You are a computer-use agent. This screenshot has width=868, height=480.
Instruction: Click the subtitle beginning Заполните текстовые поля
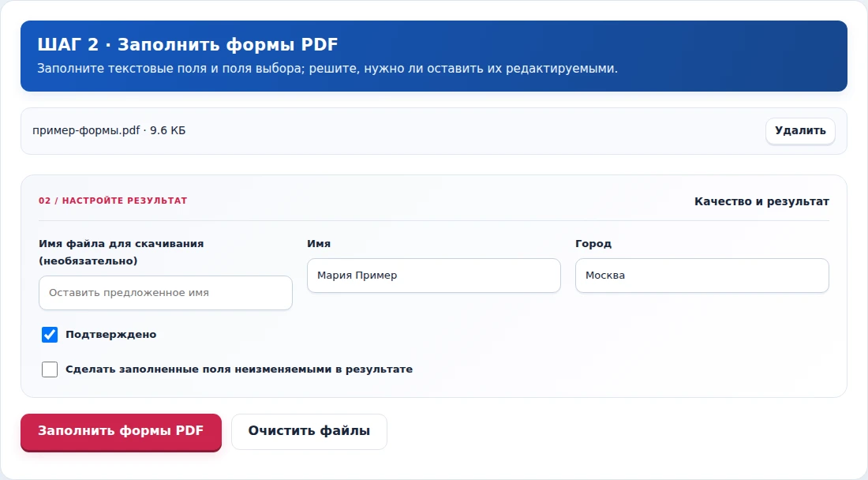pos(327,69)
